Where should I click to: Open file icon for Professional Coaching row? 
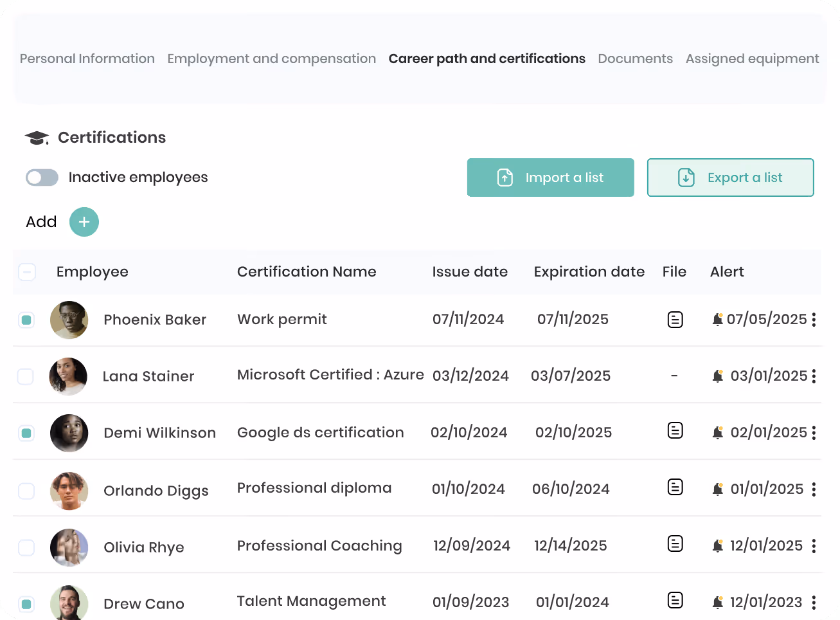pos(675,543)
